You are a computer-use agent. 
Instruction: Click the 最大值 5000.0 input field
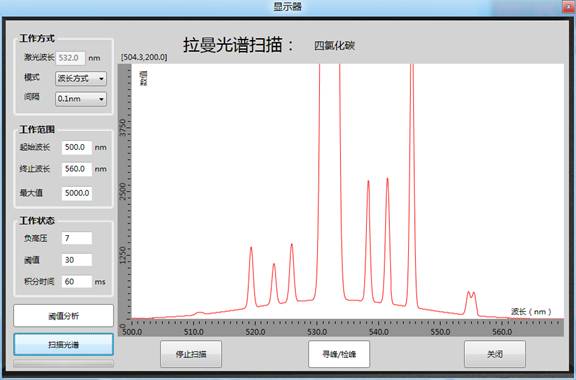click(x=76, y=193)
